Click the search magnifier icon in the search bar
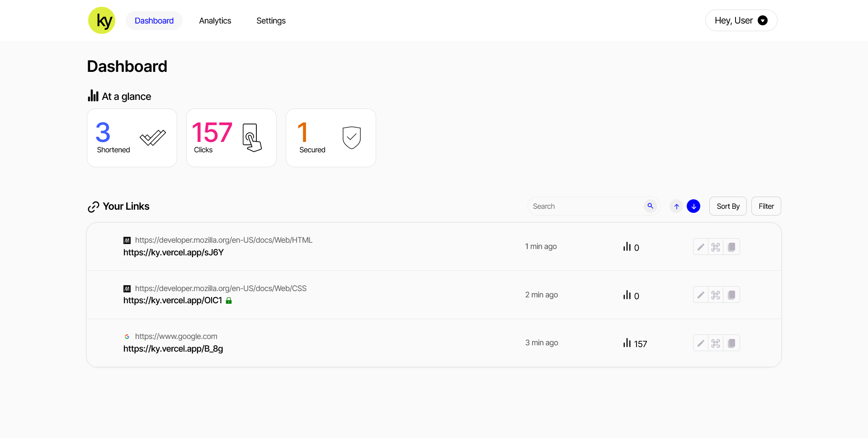This screenshot has width=868, height=442. tap(651, 206)
